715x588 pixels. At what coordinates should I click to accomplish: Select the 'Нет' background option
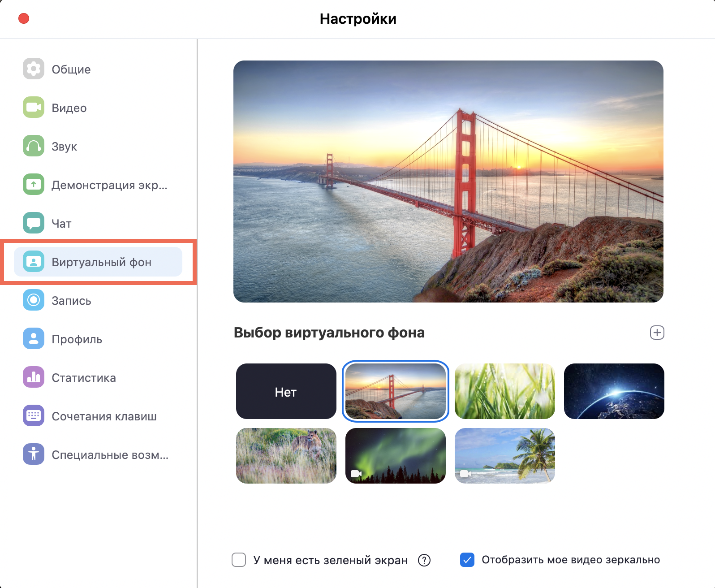(286, 391)
